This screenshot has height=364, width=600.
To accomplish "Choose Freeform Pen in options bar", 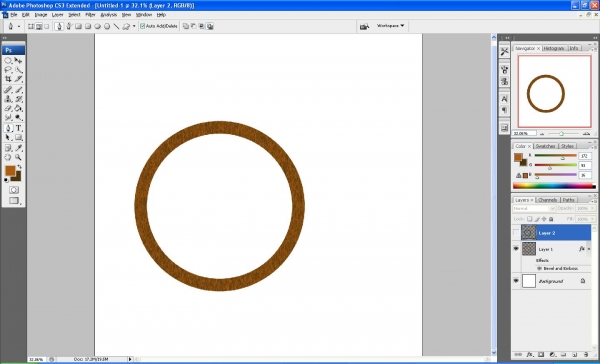I will tap(69, 26).
